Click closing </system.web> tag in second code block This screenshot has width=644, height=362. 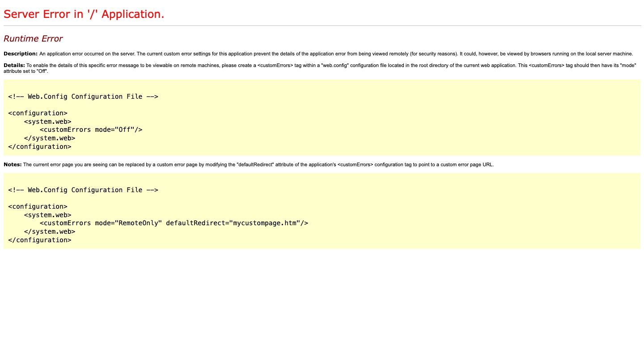49,232
